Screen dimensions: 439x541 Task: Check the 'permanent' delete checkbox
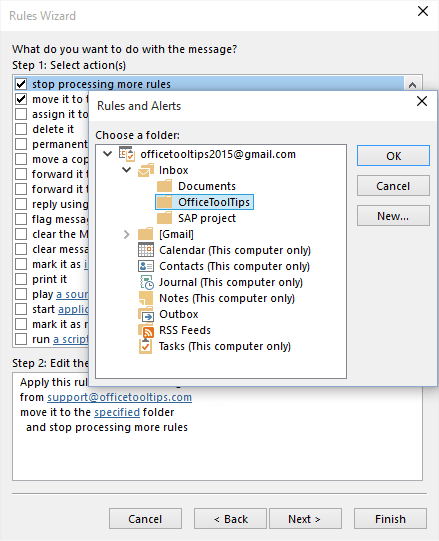[21, 144]
